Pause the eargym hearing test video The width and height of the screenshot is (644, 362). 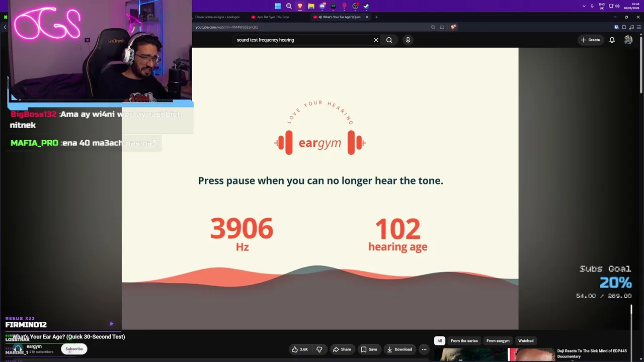click(x=320, y=189)
